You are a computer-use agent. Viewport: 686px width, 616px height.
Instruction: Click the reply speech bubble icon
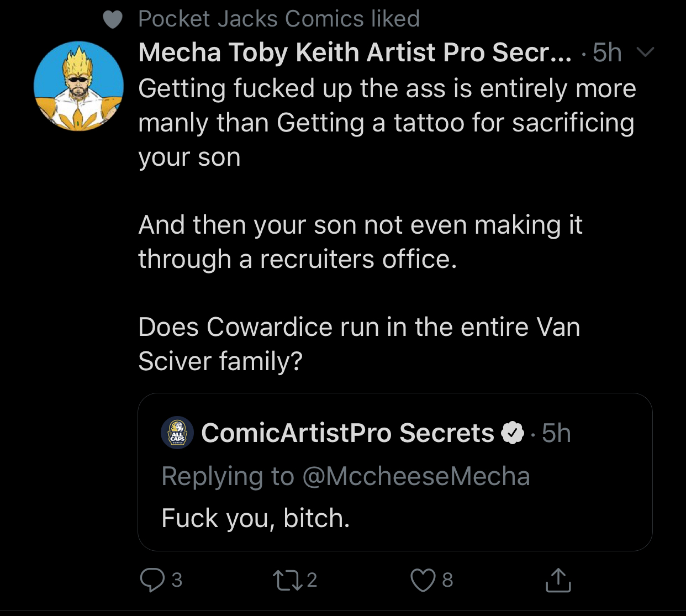[152, 580]
